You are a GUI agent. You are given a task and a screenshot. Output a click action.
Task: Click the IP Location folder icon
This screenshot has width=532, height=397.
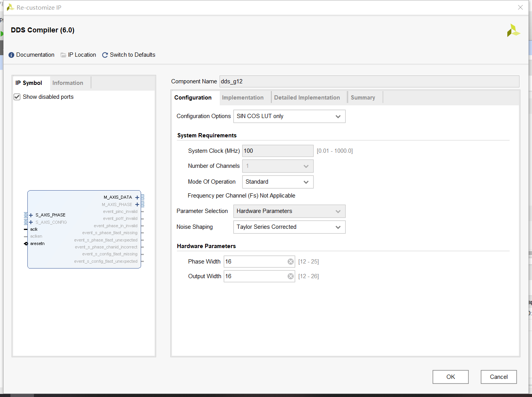coord(63,55)
